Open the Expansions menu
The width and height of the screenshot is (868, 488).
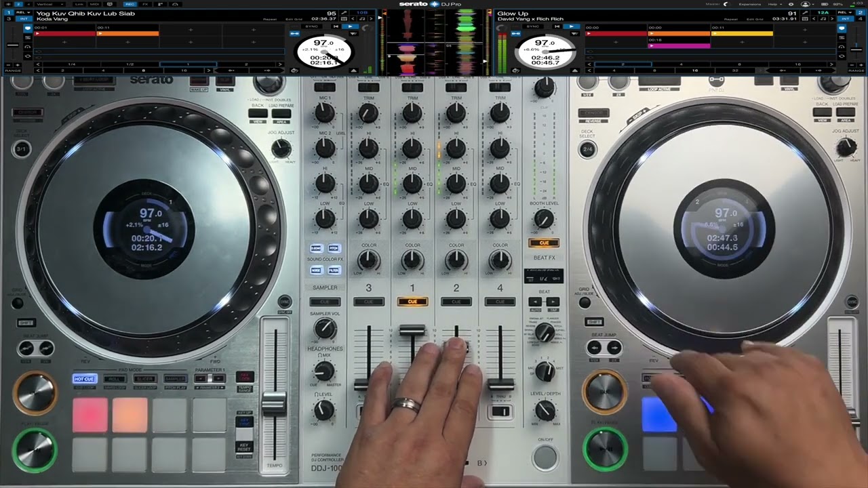pos(749,4)
